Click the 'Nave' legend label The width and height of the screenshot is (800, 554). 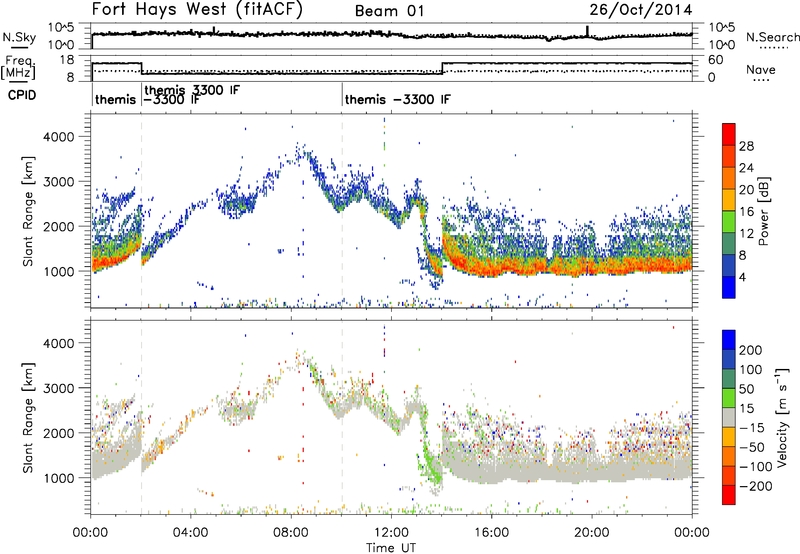761,69
